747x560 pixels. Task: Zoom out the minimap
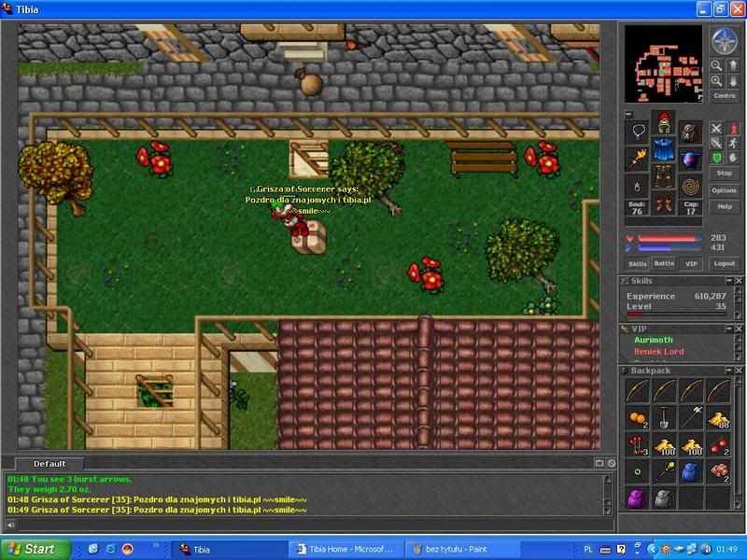[716, 65]
